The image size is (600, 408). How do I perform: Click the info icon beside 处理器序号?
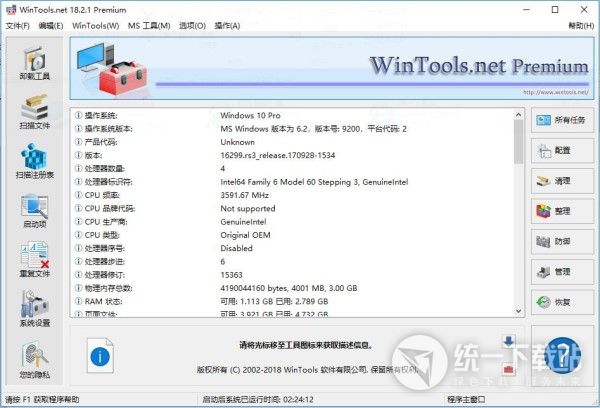pos(78,248)
